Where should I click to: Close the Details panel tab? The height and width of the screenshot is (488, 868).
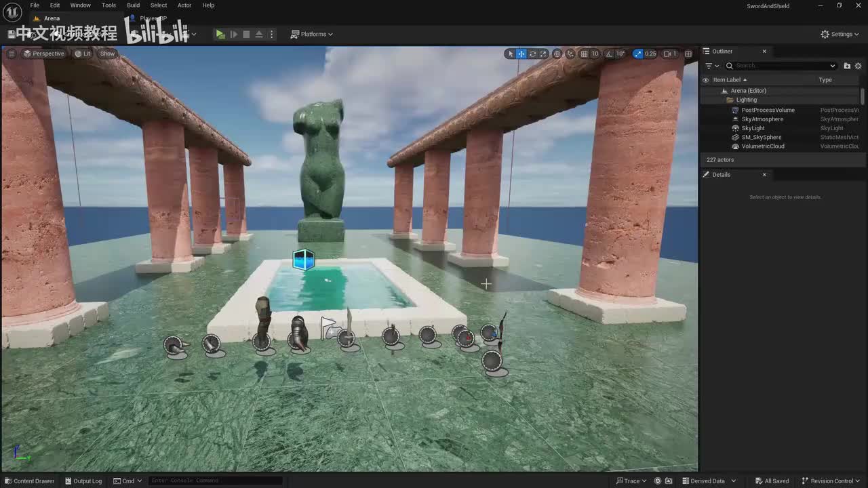coord(764,175)
